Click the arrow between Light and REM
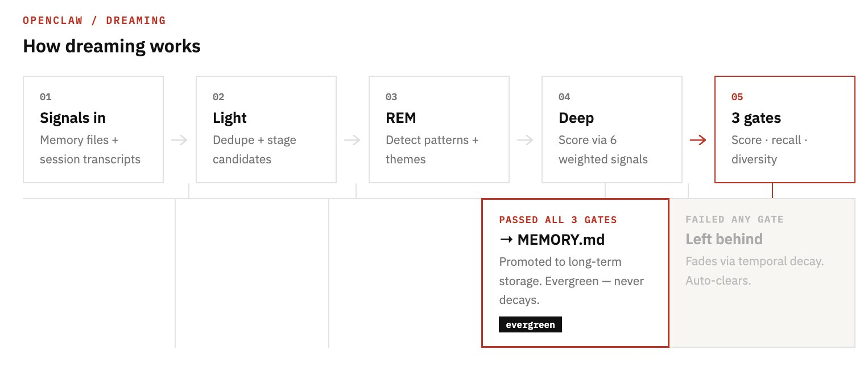868x370 pixels. coord(352,140)
